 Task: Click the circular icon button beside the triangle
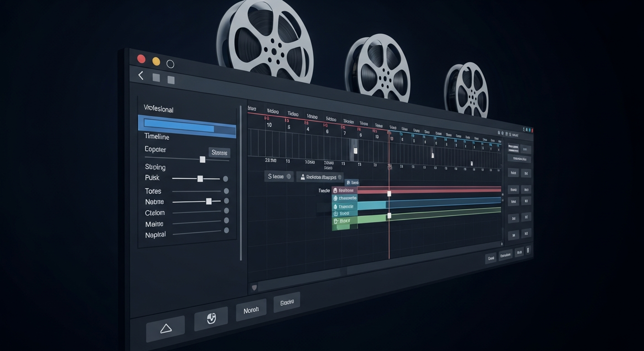tap(211, 318)
